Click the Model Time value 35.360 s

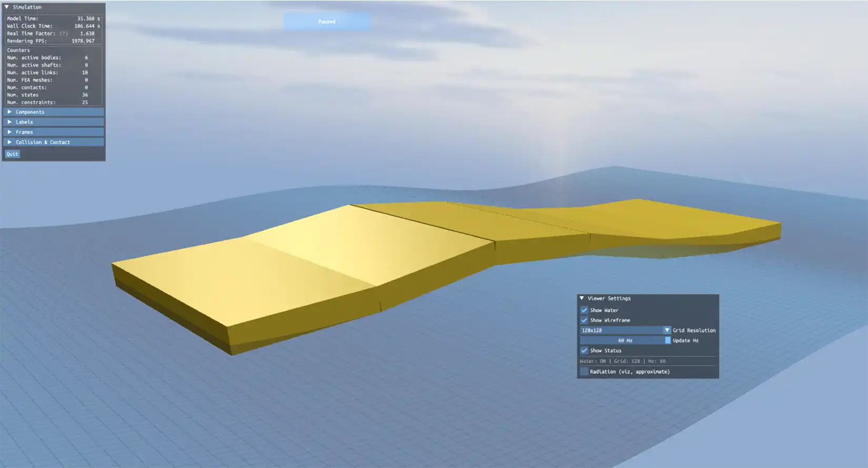pos(88,18)
